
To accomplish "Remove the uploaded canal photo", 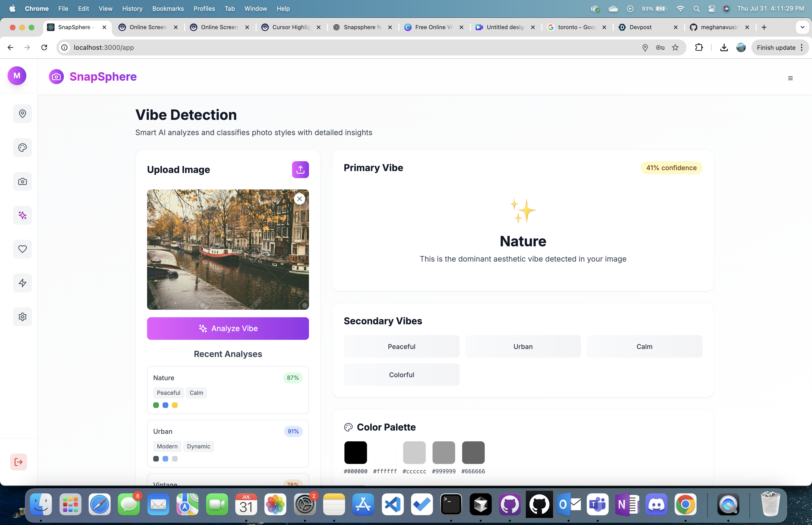I will pos(300,199).
